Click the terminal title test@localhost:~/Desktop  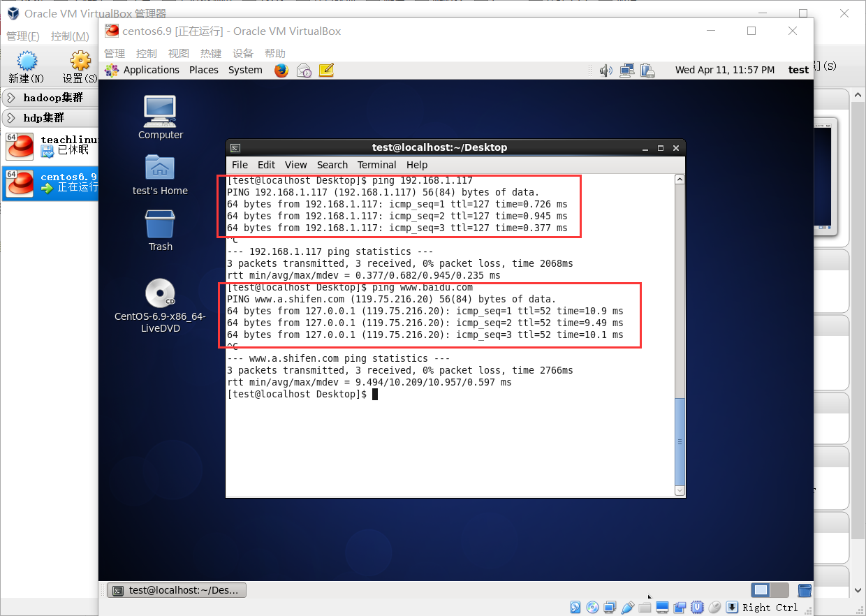439,147
